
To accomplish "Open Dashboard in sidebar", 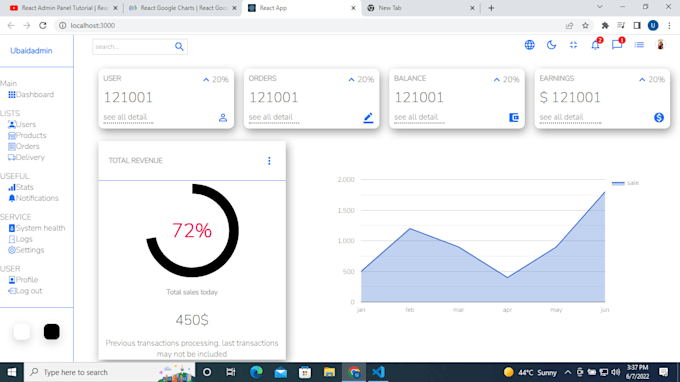I will click(x=31, y=95).
